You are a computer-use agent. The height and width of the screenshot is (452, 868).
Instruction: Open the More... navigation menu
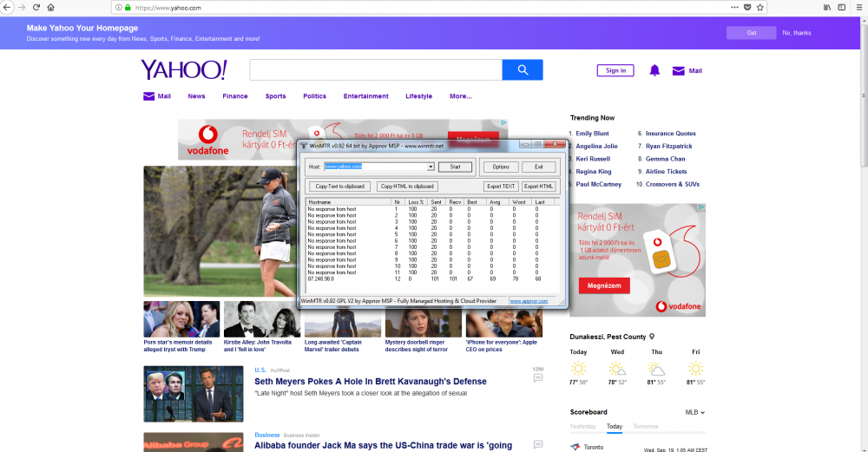[460, 96]
